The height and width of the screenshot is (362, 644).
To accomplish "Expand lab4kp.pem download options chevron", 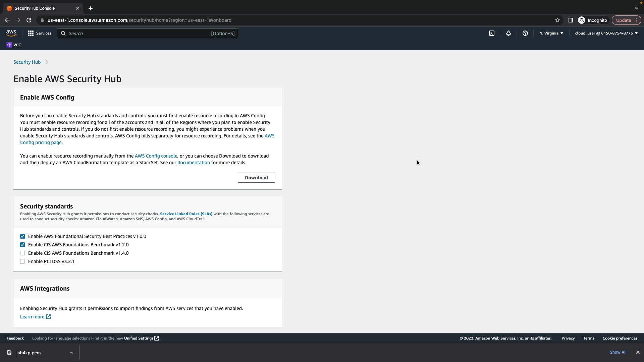I will [71, 353].
